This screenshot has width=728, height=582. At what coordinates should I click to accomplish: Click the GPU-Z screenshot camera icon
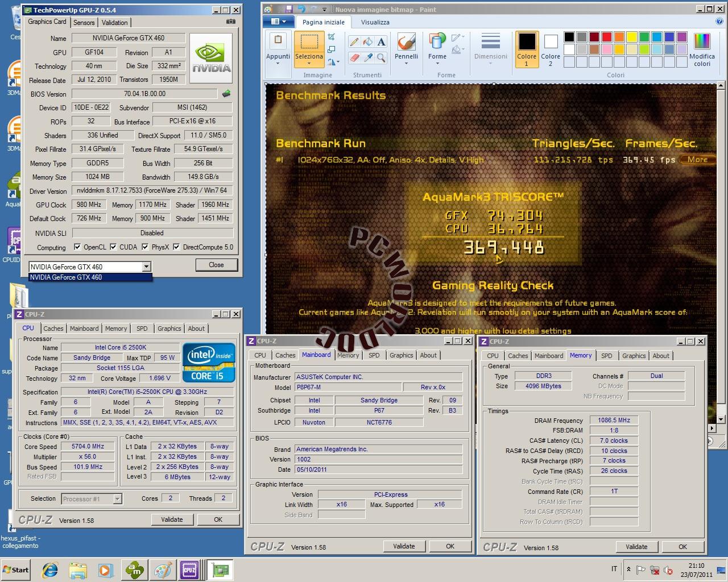point(230,22)
